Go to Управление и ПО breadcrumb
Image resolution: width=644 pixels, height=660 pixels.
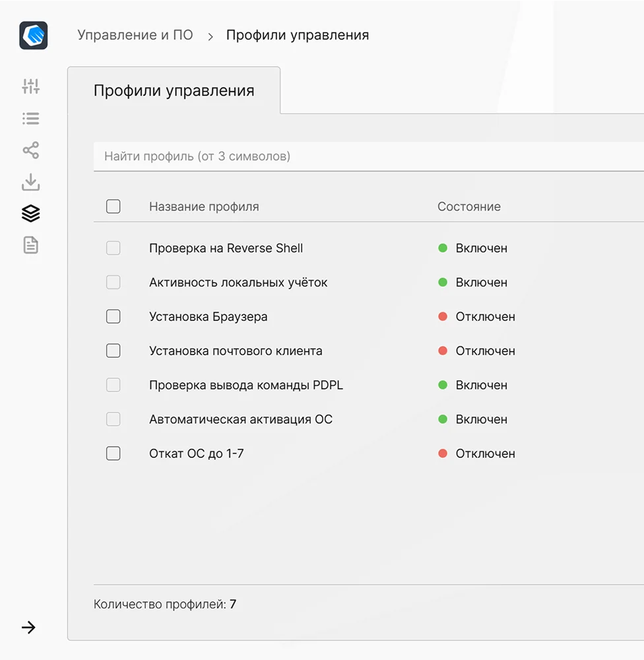(x=135, y=35)
